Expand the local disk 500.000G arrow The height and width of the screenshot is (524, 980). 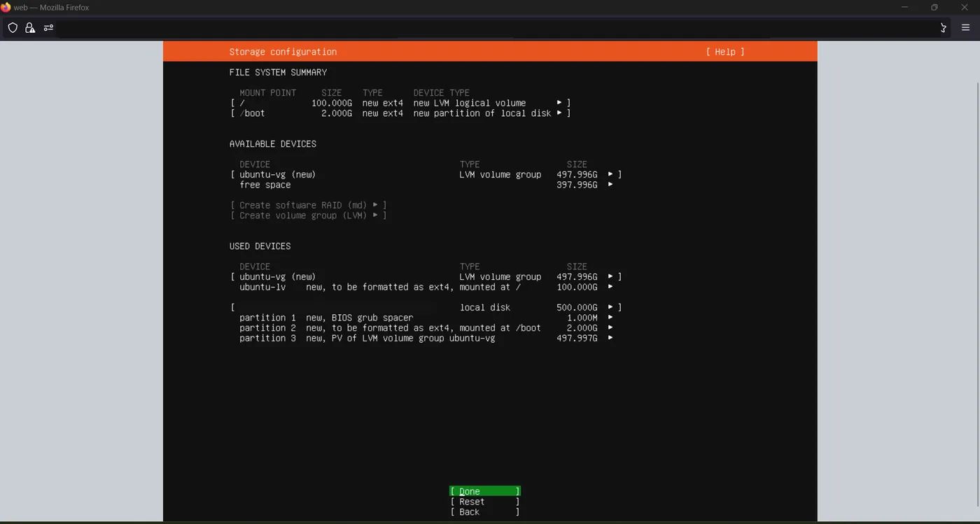[x=610, y=308]
